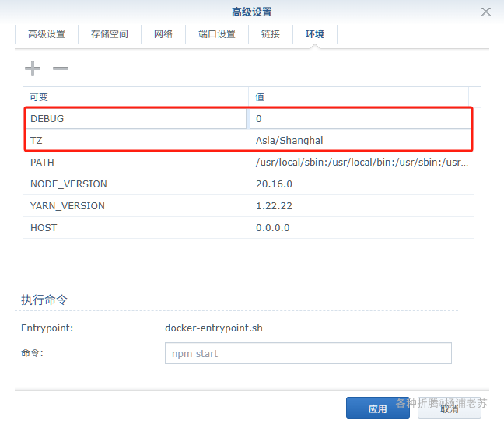This screenshot has height=424, width=504.
Task: Click the 0.0.0.0 value cell
Action: pos(361,228)
